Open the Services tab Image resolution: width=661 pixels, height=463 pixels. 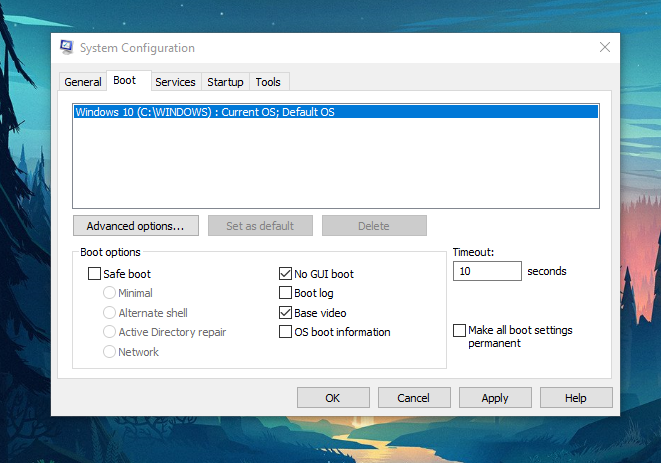[175, 82]
